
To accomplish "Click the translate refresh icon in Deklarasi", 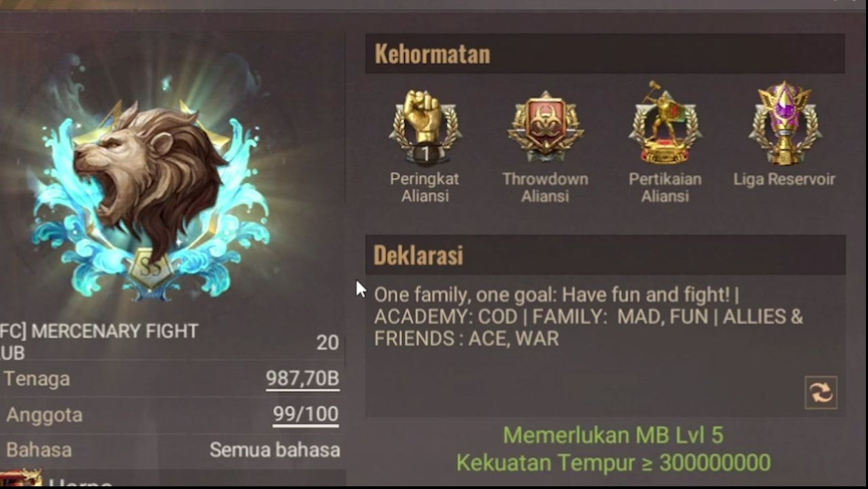I will click(821, 392).
